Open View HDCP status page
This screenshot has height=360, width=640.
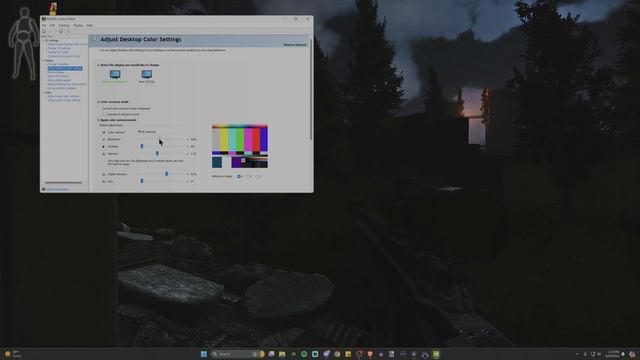click(x=58, y=76)
